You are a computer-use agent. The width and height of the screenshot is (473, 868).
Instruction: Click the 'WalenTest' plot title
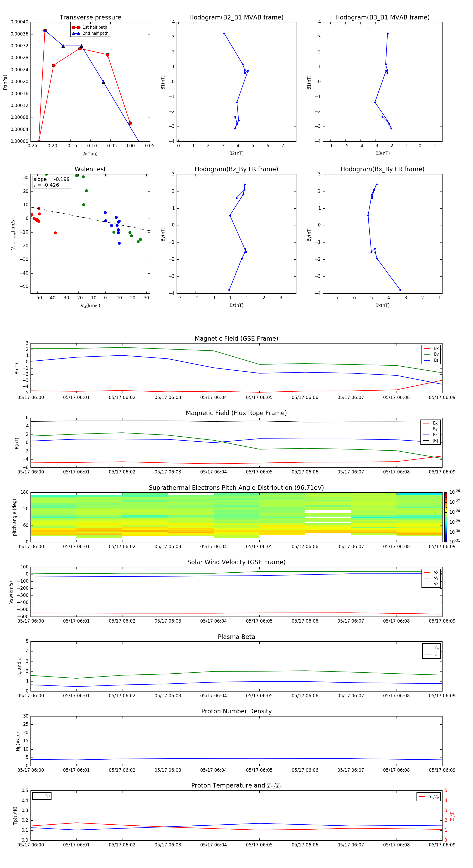[x=90, y=169]
